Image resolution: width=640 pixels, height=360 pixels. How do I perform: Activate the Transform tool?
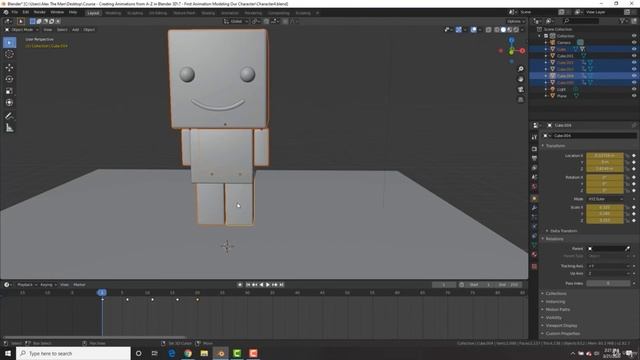click(x=9, y=103)
